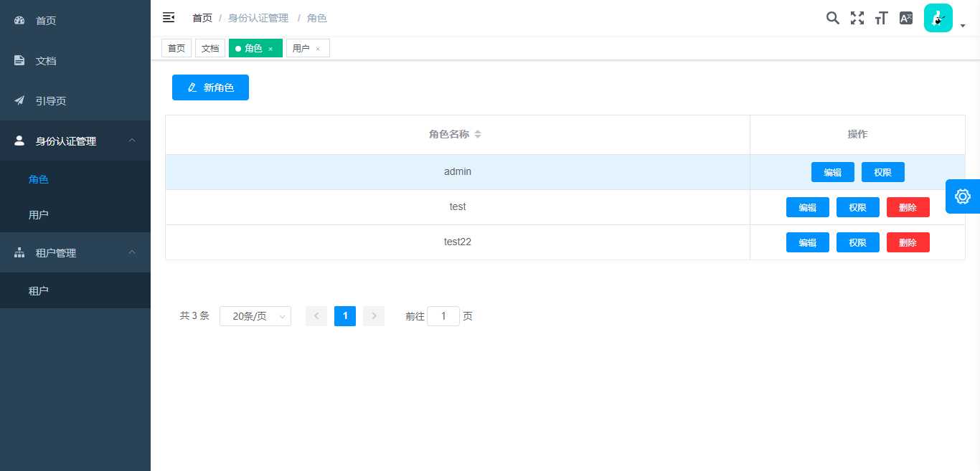Open the font size selector icon
This screenshot has height=471, width=980.
pyautogui.click(x=882, y=18)
